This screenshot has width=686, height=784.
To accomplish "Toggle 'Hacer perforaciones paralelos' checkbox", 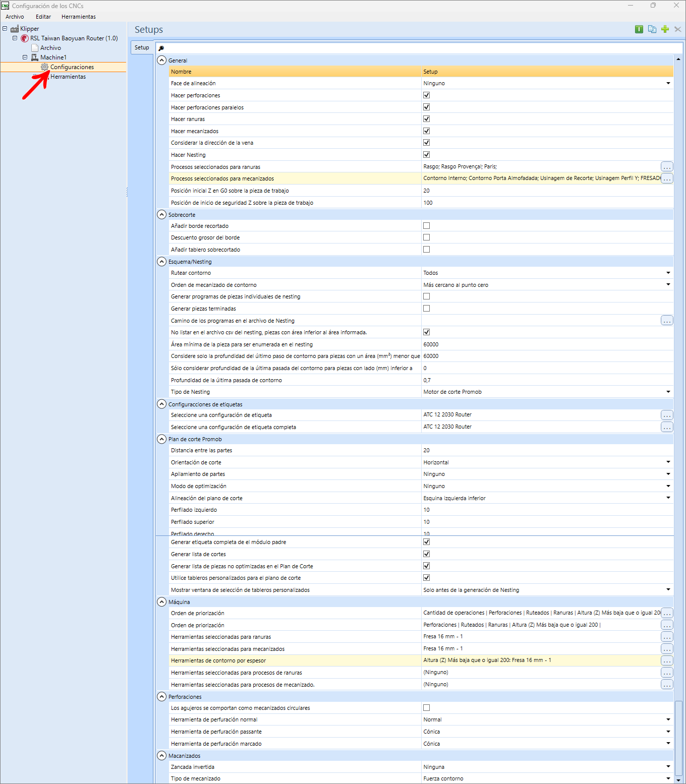I will point(426,107).
